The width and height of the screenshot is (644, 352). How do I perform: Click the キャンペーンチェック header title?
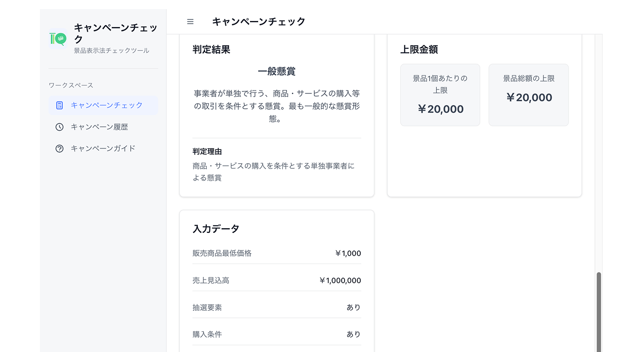(259, 21)
